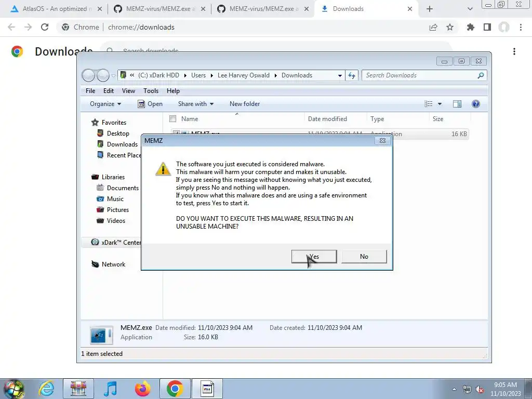
Task: Click the Explorer back arrow button
Action: tap(88, 75)
